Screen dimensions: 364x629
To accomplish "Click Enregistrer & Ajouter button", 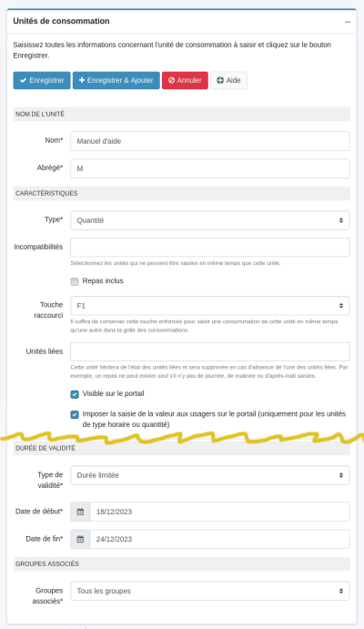I will point(116,80).
